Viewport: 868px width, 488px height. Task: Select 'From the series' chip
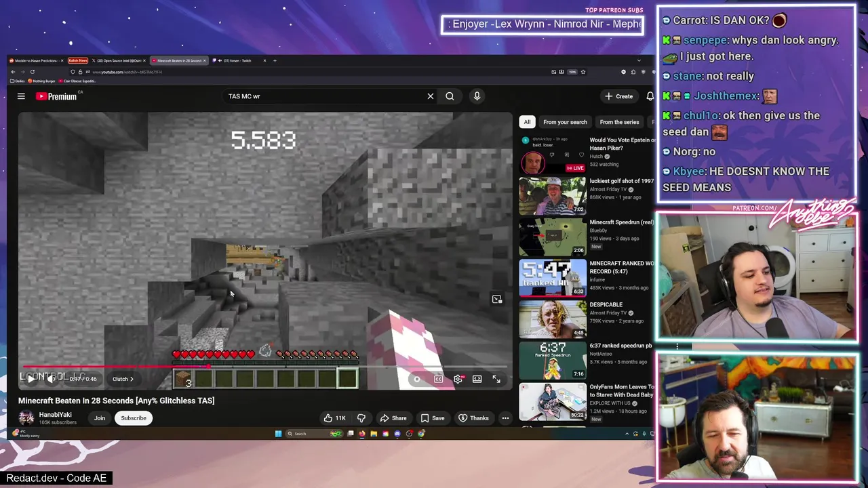click(x=619, y=122)
